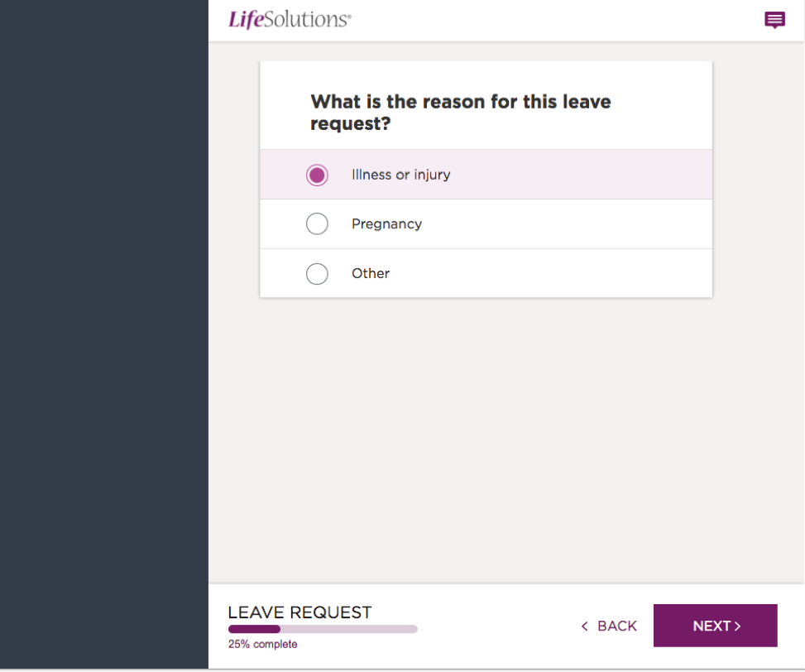The image size is (805, 672).
Task: Open the chat message icon
Action: [774, 20]
